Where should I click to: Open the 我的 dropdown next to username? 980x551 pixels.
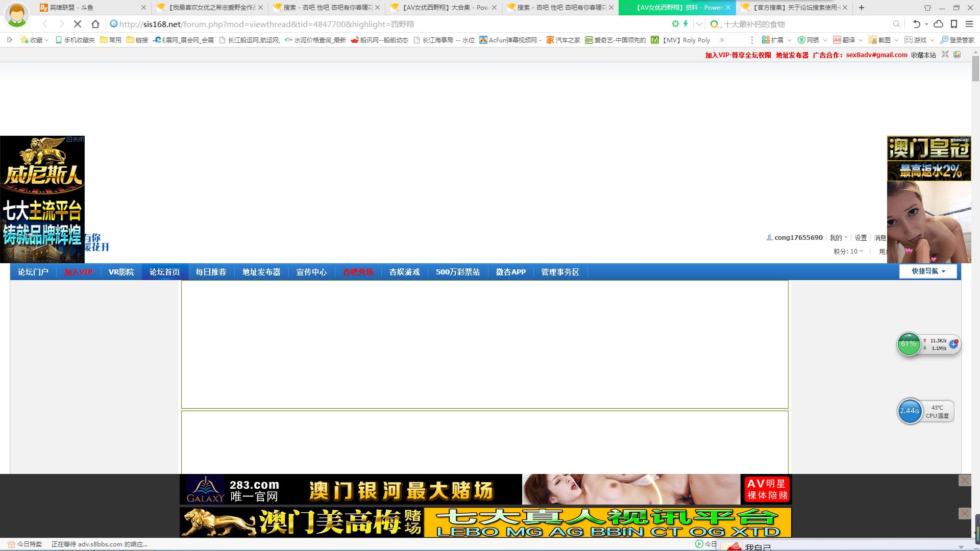tap(837, 237)
